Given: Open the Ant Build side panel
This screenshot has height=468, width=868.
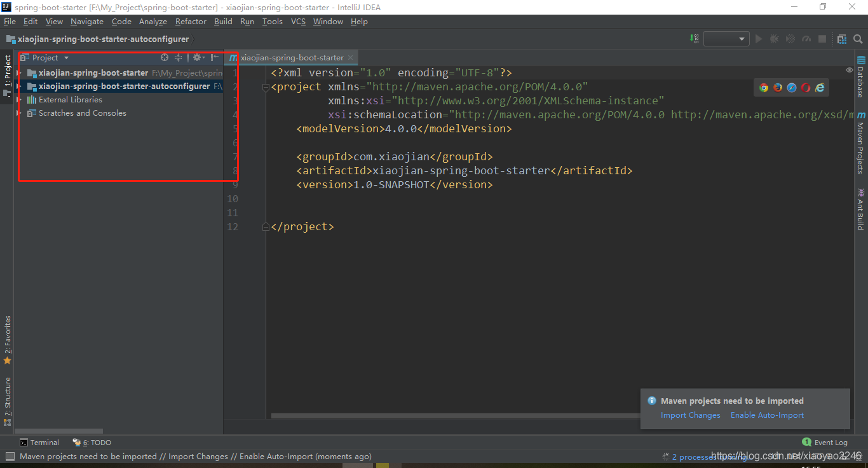Looking at the screenshot, I should 861,209.
